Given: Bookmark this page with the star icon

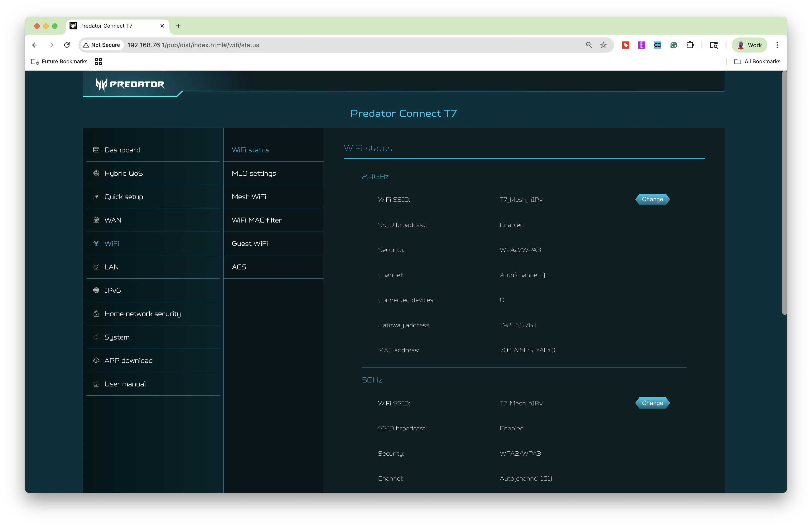Looking at the screenshot, I should (604, 45).
